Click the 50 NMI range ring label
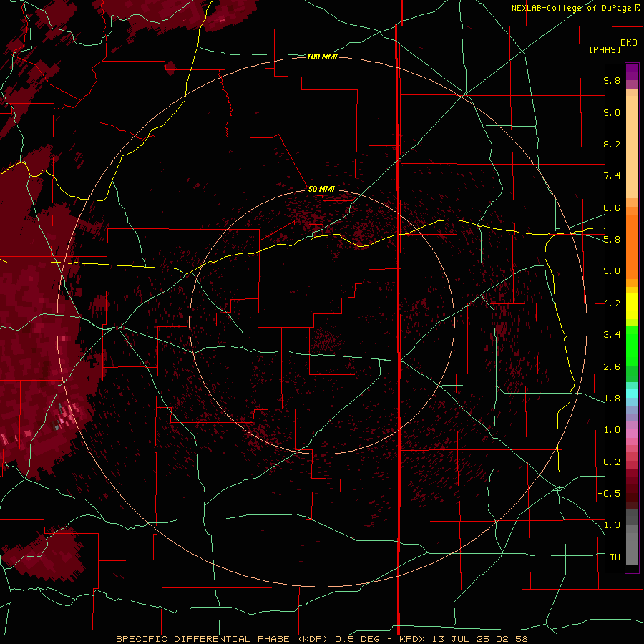Screen dimensions: 644x644 pos(321,189)
